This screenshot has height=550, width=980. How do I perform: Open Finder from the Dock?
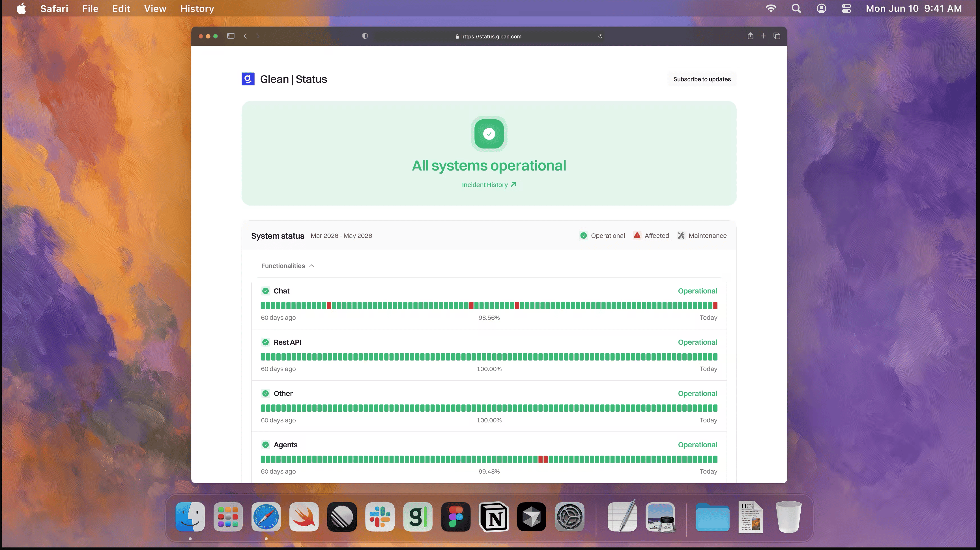[190, 517]
